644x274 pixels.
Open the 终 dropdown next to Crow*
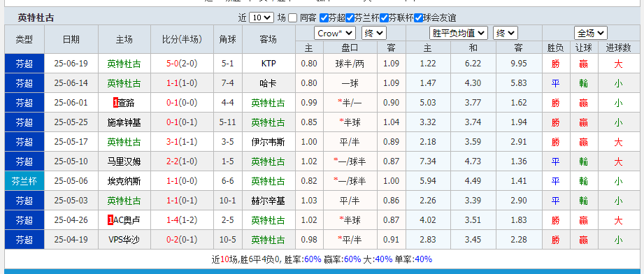[x=374, y=34]
